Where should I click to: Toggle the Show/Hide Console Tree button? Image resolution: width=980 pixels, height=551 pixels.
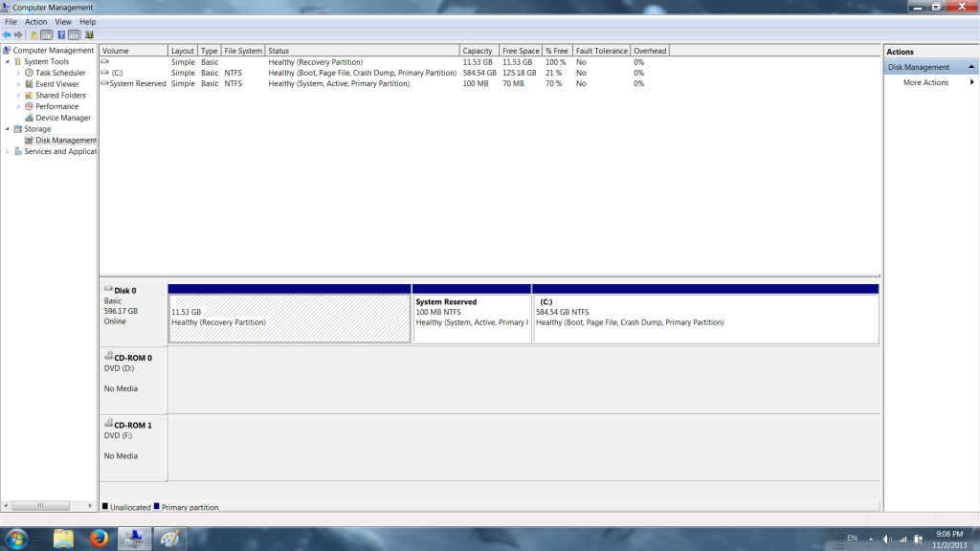click(x=47, y=34)
